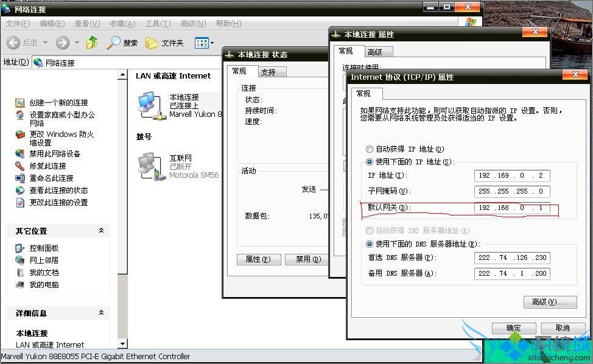
Task: Select 自动获得 IP 地址 radio button
Action: pos(370,149)
